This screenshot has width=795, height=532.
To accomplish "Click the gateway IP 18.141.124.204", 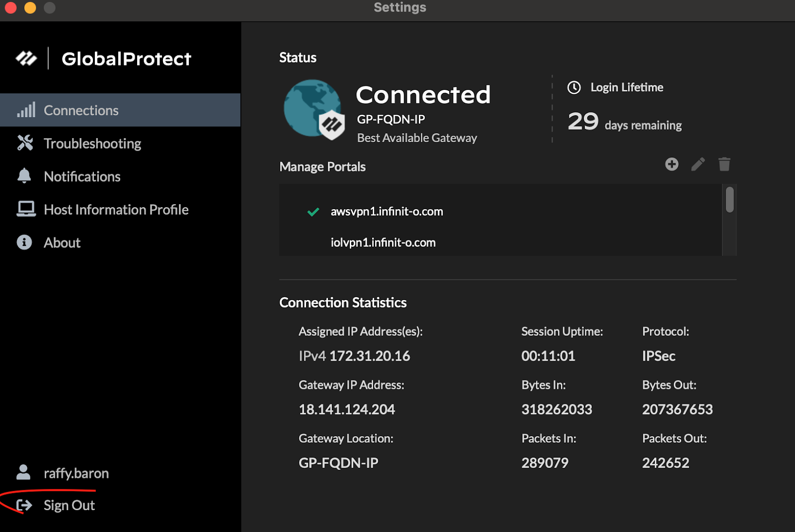I will (x=347, y=409).
